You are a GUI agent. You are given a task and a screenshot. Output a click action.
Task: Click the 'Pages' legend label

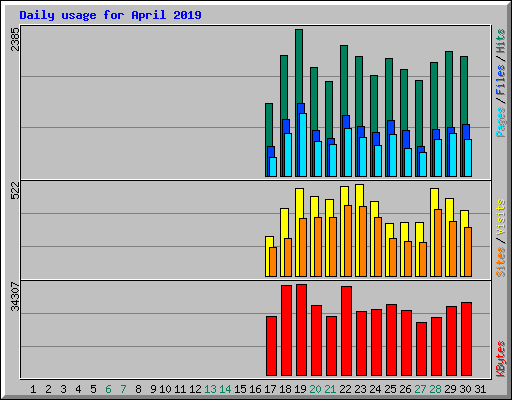[x=501, y=122]
